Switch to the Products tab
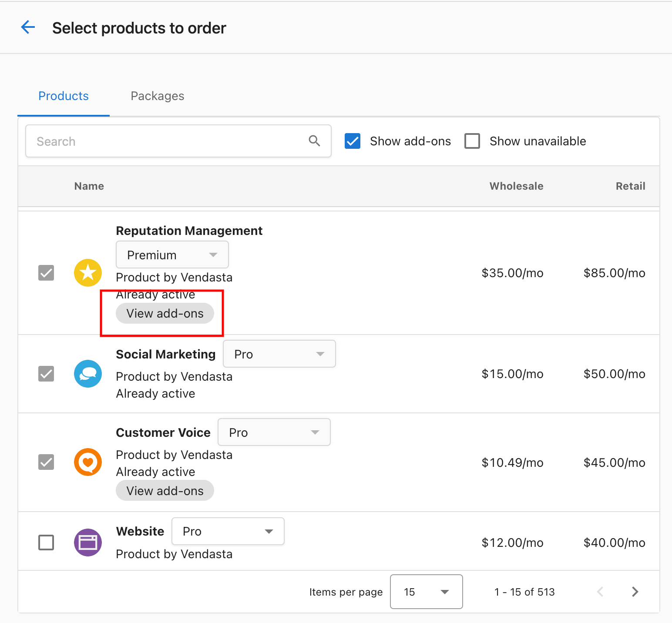 (x=64, y=96)
